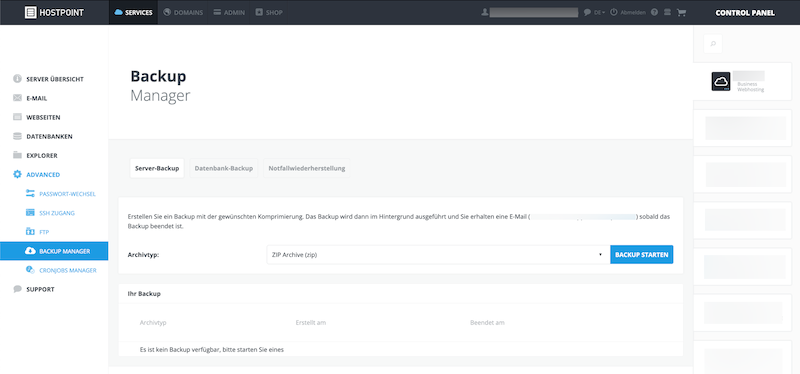Open Webseiten in sidebar

pyautogui.click(x=43, y=117)
